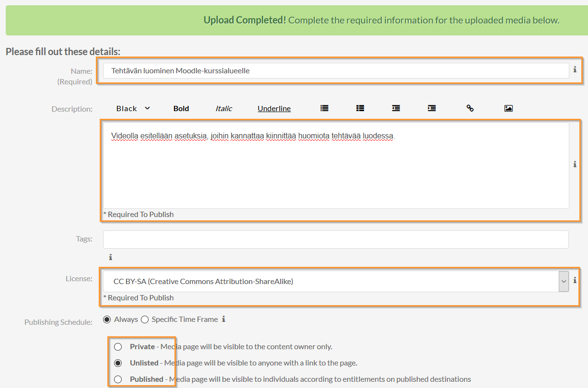This screenshot has height=388, width=588.
Task: Select the Published visibility option
Action: click(x=118, y=379)
